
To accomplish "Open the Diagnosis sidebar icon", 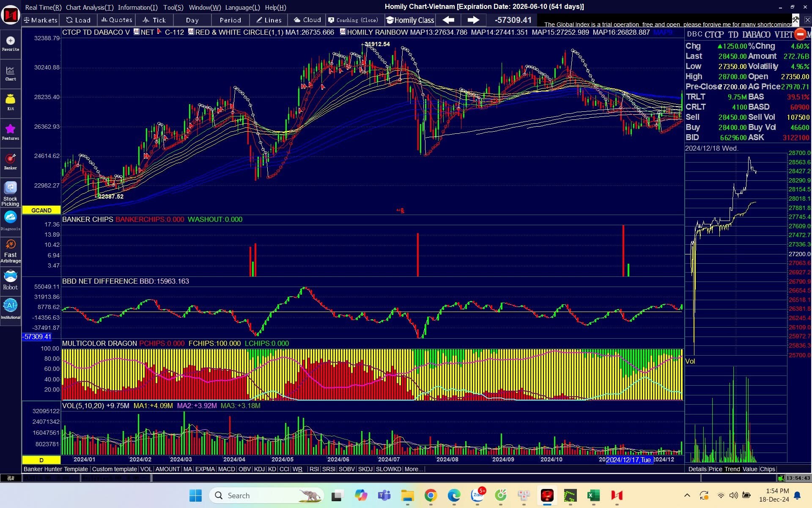I will tap(11, 221).
